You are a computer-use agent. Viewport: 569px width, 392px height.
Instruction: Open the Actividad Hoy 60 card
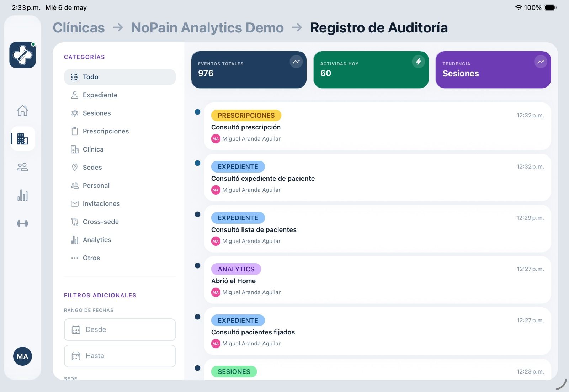pos(371,70)
